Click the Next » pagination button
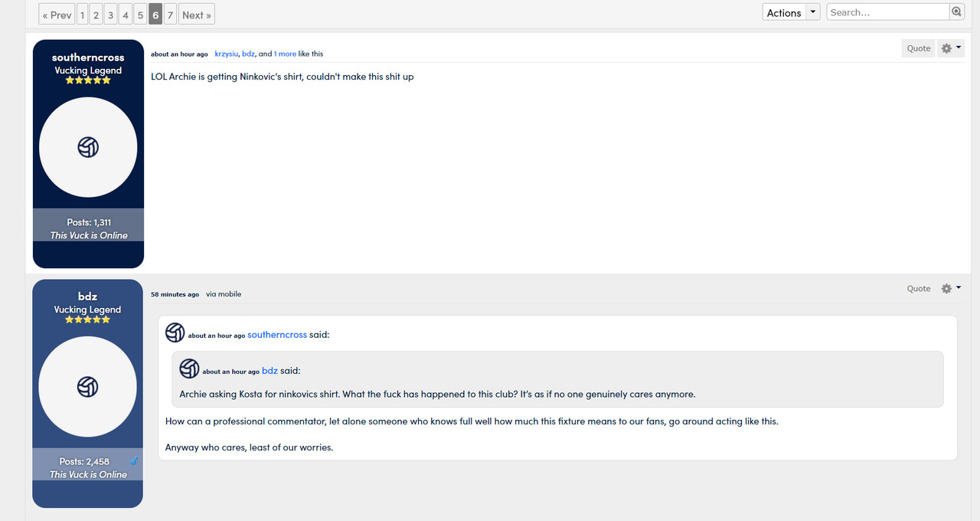 197,15
